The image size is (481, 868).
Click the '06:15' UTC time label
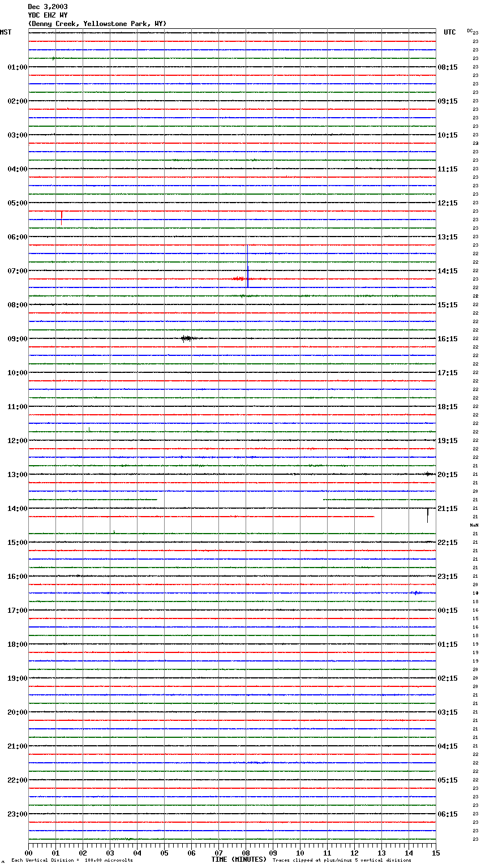click(x=448, y=814)
